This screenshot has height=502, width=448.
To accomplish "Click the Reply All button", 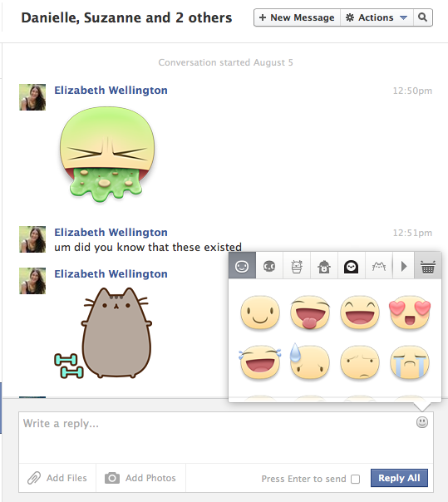I will tap(399, 478).
